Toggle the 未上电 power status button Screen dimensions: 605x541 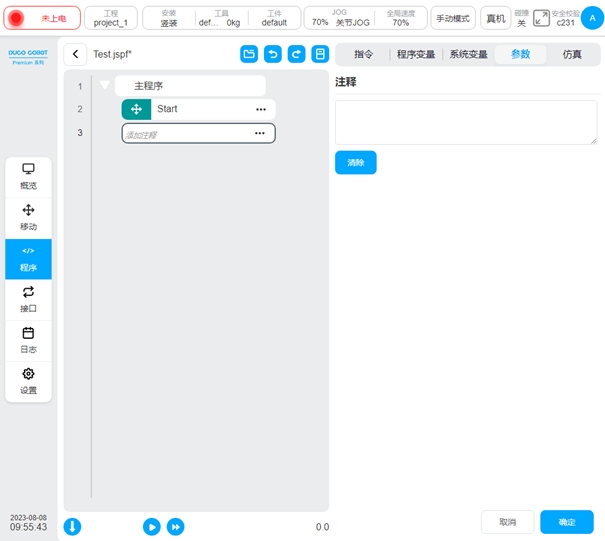click(42, 18)
